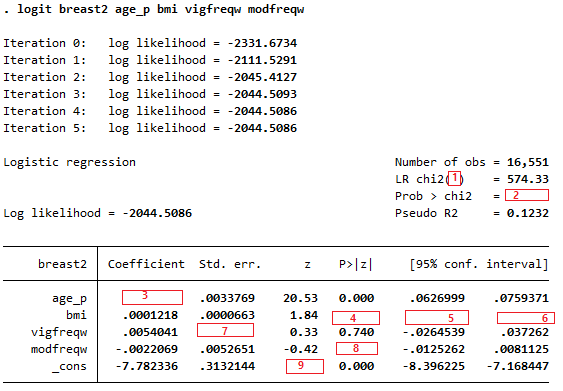Click the 'Prob > chi2' label
Screen dimensions: 563x391
[433, 196]
